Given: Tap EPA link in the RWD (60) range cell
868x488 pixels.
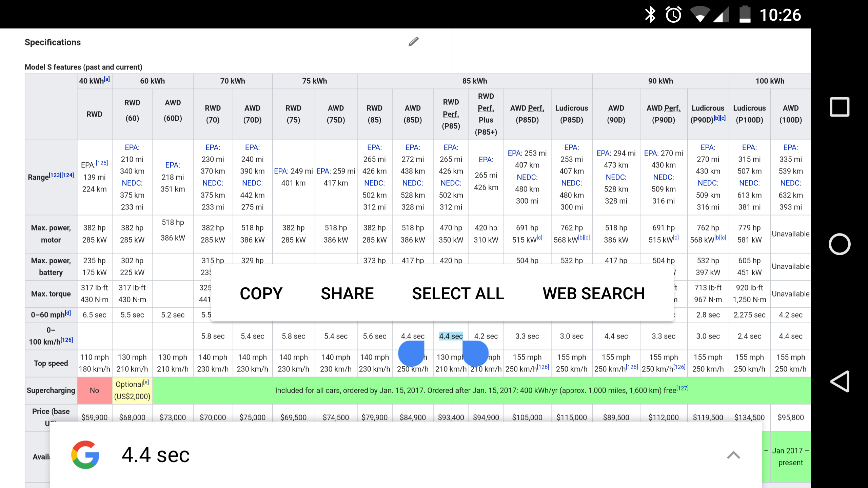Looking at the screenshot, I should [x=131, y=147].
